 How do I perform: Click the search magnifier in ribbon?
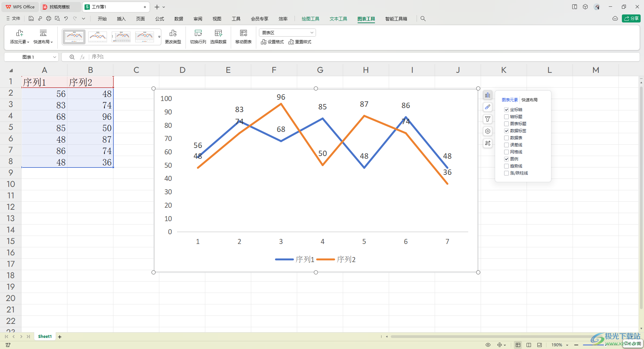tap(423, 19)
